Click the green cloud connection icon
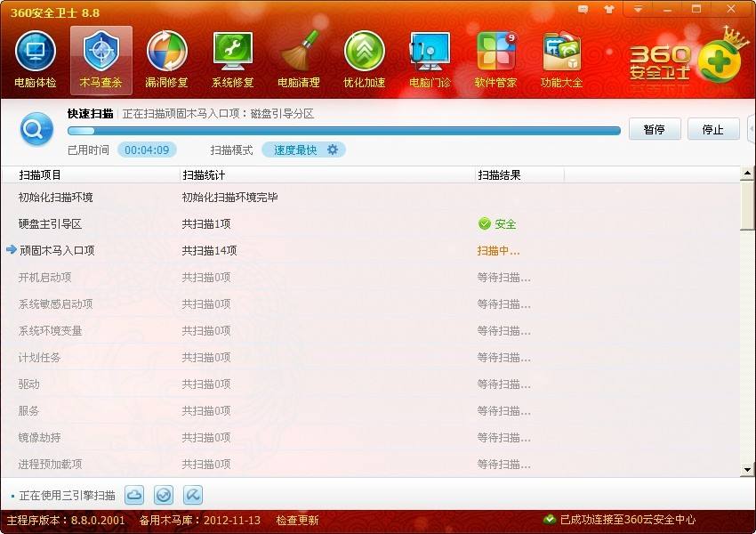756x534 pixels. click(x=549, y=520)
